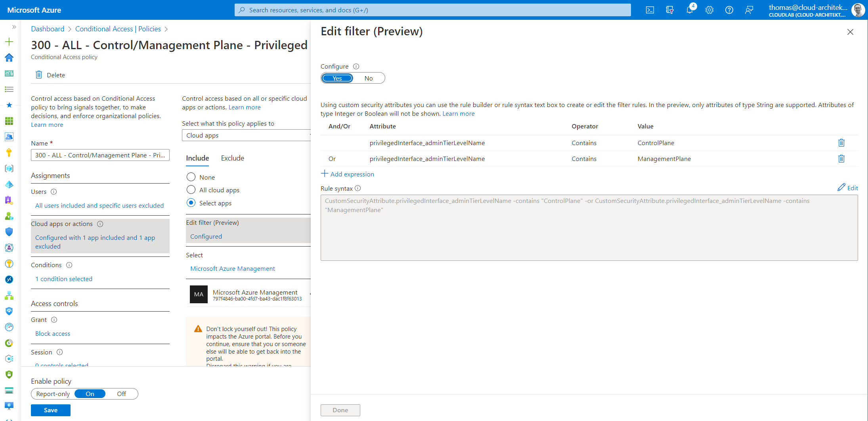
Task: Click the info icon next to Grant
Action: (x=54, y=320)
